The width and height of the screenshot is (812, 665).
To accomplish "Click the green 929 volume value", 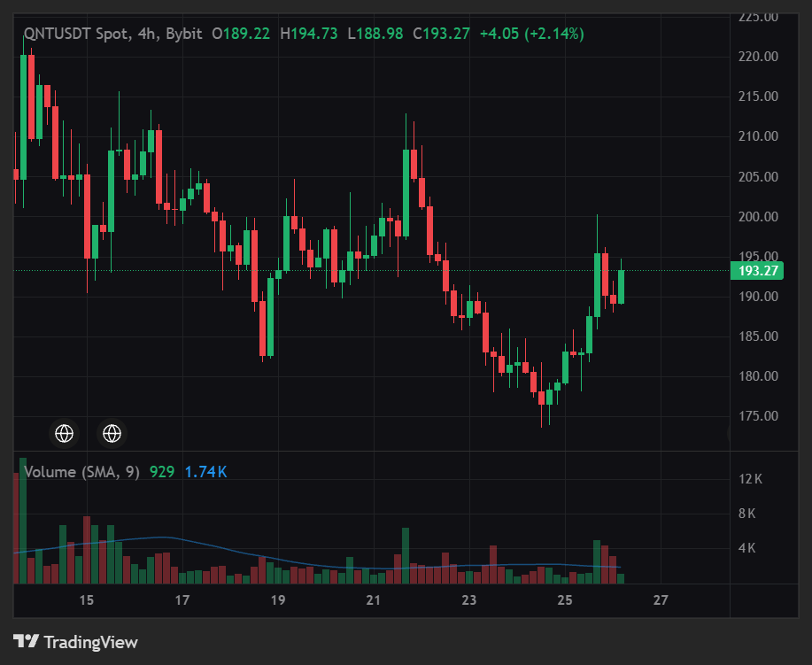I will pos(162,472).
